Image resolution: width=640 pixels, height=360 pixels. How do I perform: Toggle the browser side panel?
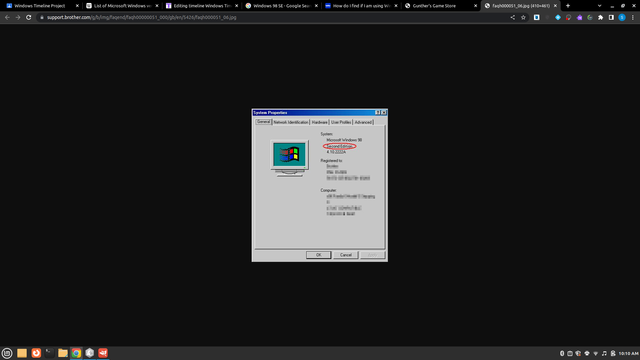click(x=611, y=18)
